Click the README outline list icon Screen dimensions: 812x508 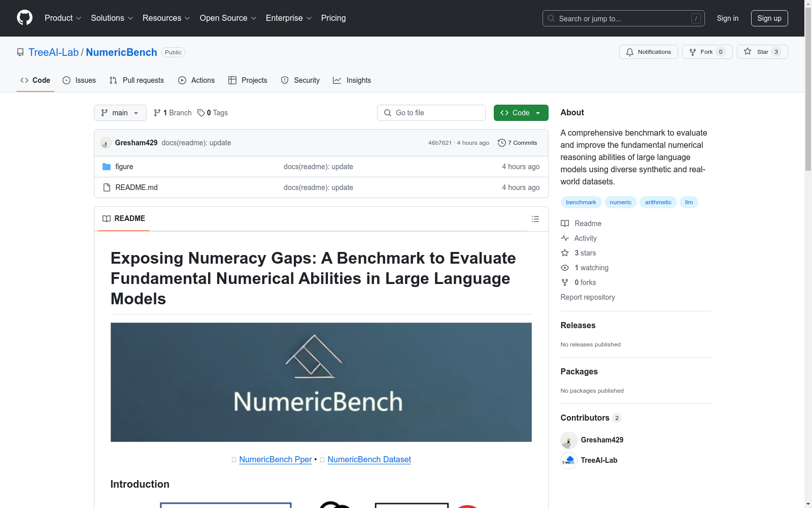coord(535,219)
